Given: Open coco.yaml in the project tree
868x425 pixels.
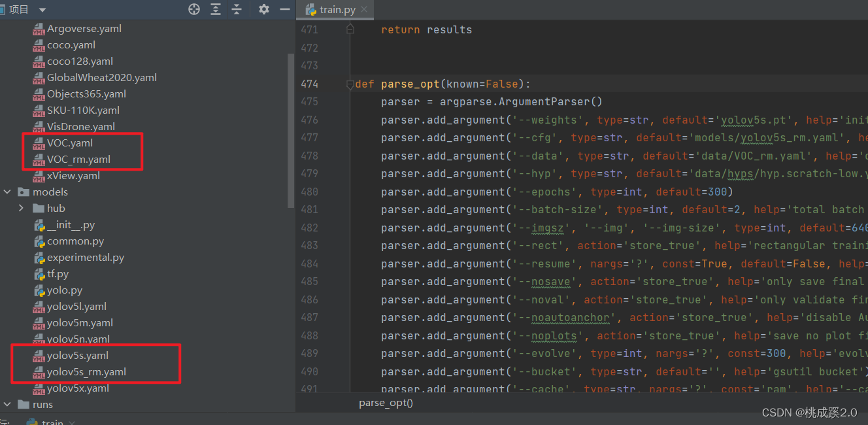Looking at the screenshot, I should 71,45.
